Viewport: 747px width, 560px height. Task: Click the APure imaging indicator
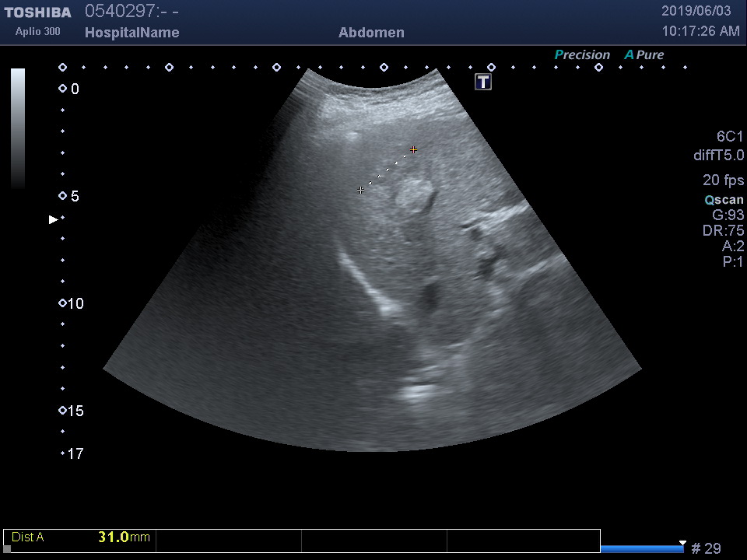click(x=644, y=54)
